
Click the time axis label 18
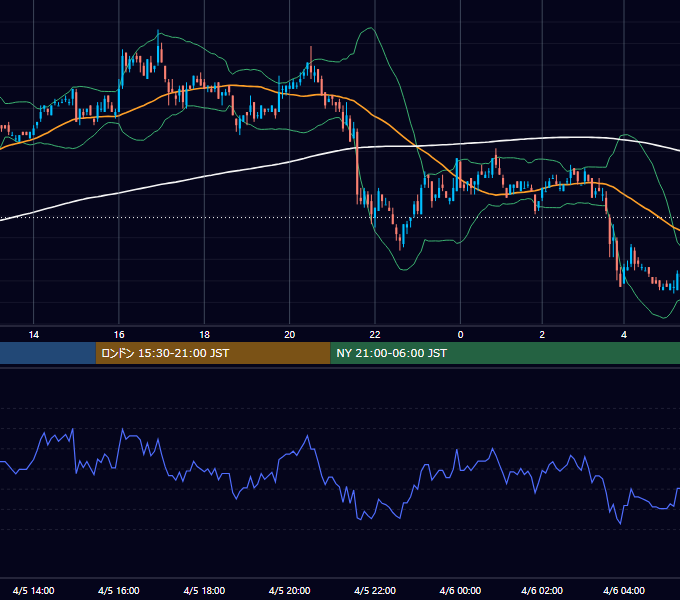(204, 335)
